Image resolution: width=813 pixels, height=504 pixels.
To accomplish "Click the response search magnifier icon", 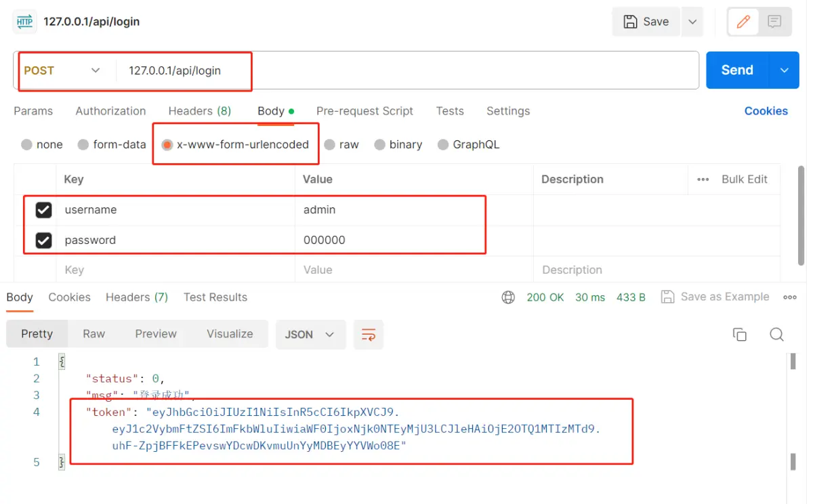I will click(x=777, y=335).
